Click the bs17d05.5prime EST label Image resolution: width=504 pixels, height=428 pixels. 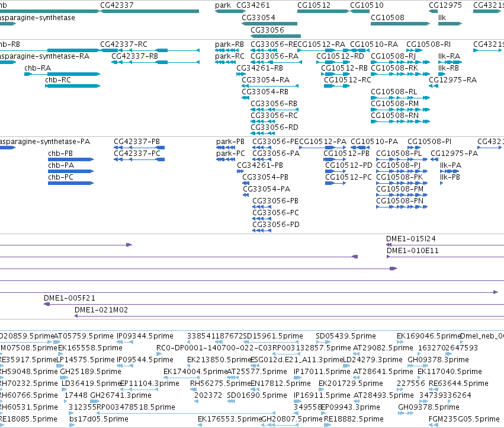pyautogui.click(x=99, y=419)
